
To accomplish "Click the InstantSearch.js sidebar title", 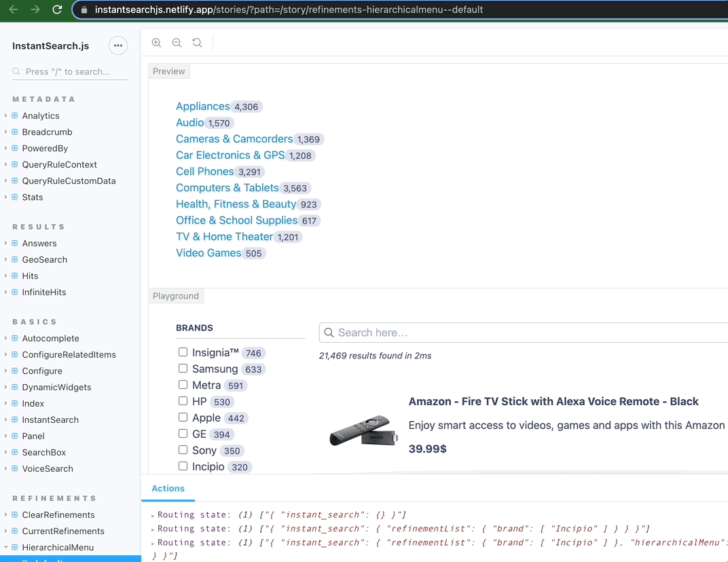I will [51, 46].
